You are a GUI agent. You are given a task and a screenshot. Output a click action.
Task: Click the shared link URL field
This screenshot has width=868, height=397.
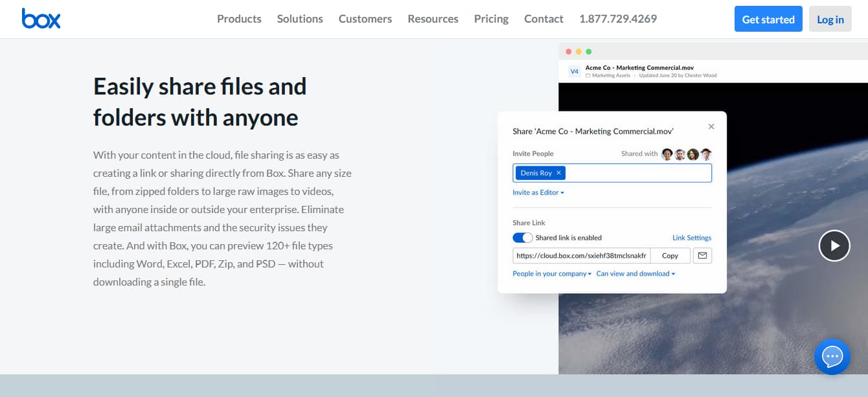[x=580, y=255]
